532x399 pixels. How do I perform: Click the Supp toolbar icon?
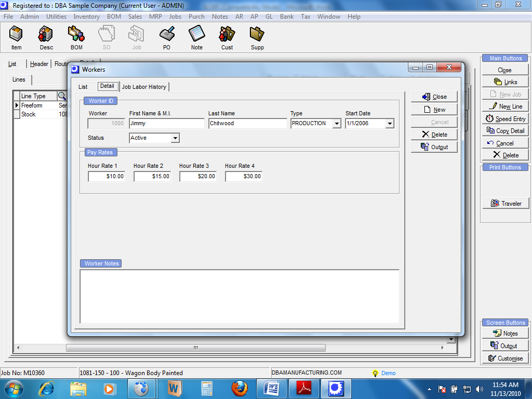tap(257, 37)
